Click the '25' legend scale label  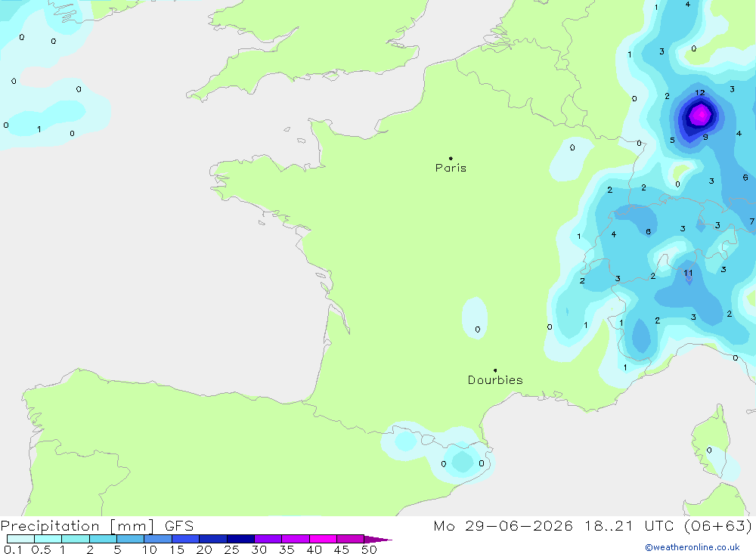click(231, 549)
